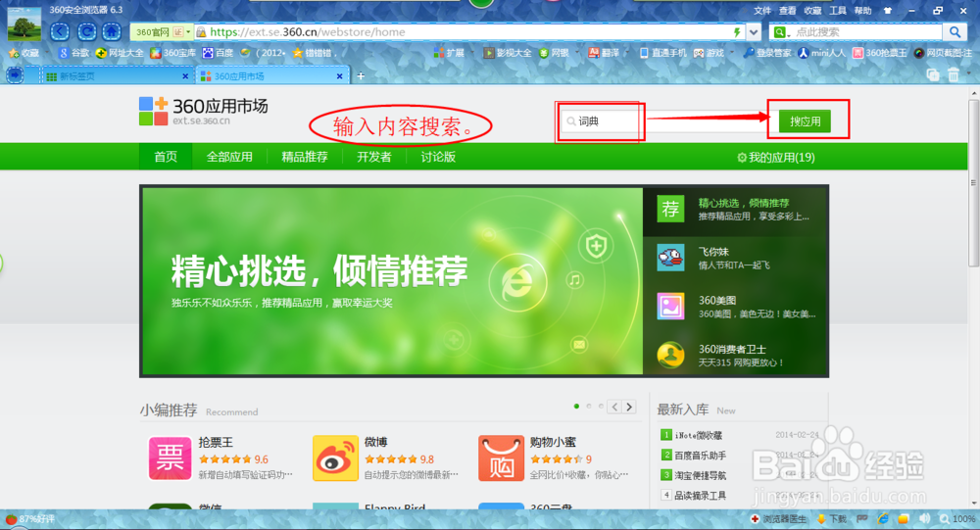Viewport: 980px width, 530px height.
Task: Open mini人人 toolbar extension
Action: pyautogui.click(x=821, y=53)
